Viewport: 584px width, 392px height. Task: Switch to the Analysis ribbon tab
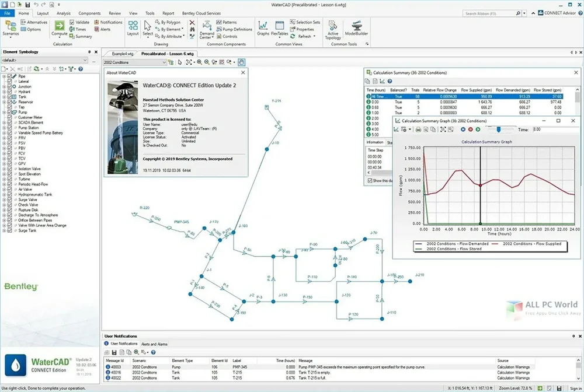point(64,13)
